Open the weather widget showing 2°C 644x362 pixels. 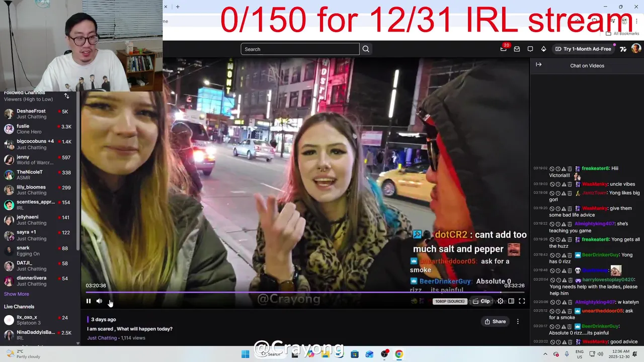(x=23, y=354)
